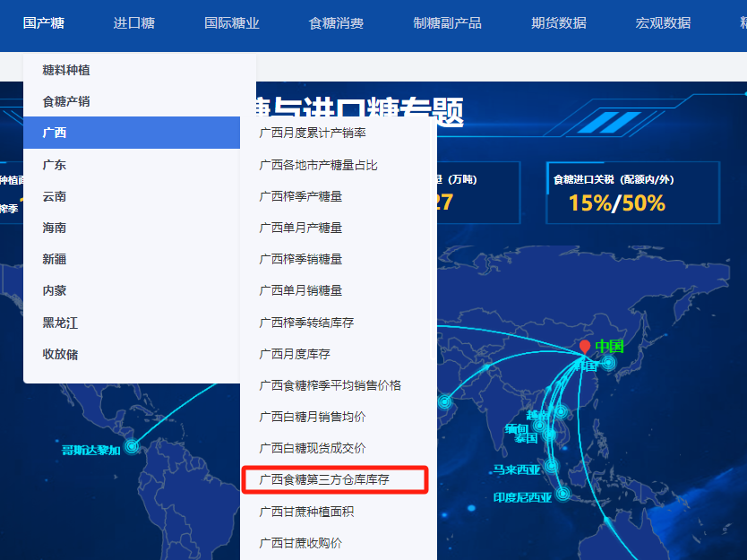This screenshot has height=560, width=747.
Task: Click the 哥斯达黎加 map node marker
Action: (132, 445)
